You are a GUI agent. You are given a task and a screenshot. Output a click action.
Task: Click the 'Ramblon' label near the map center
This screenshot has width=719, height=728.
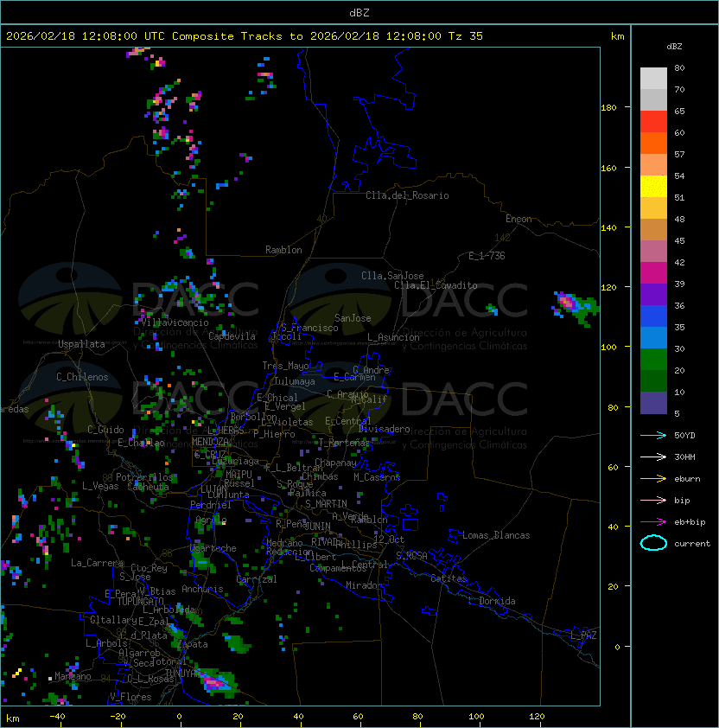[x=283, y=250]
